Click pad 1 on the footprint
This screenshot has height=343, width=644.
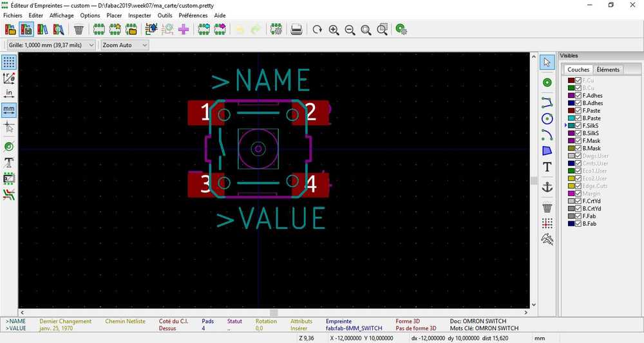[x=206, y=113]
